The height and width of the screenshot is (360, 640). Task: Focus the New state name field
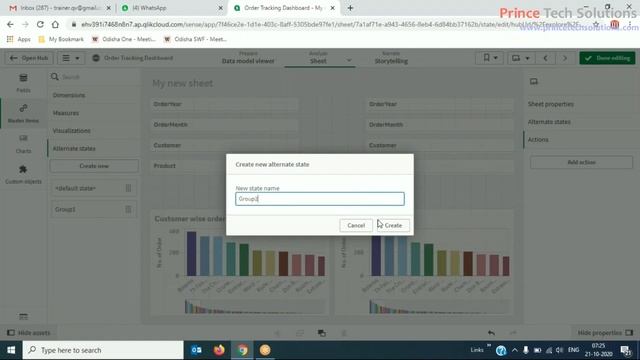(320, 199)
